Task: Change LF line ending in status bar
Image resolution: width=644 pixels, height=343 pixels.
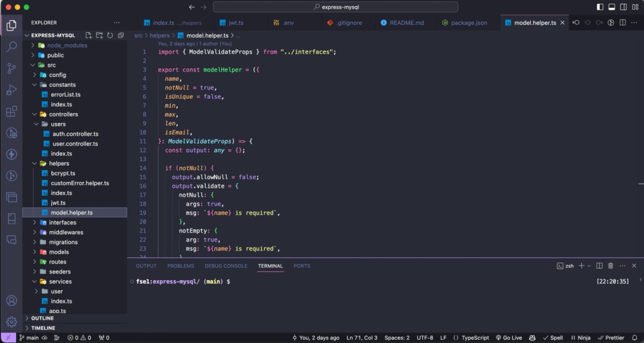Action: click(443, 338)
